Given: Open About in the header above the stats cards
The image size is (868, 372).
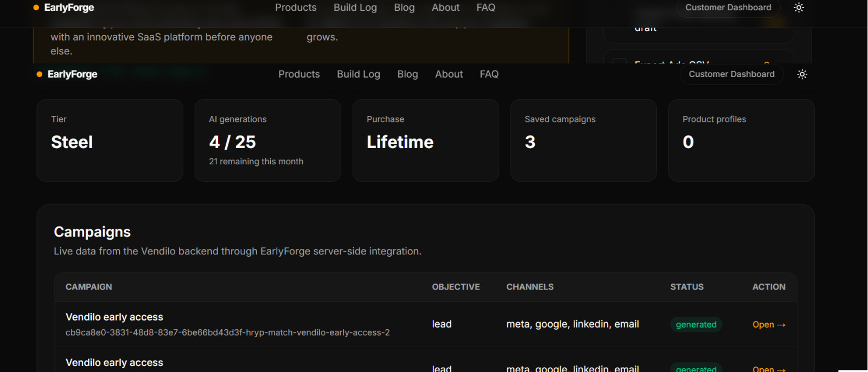Looking at the screenshot, I should coord(449,74).
